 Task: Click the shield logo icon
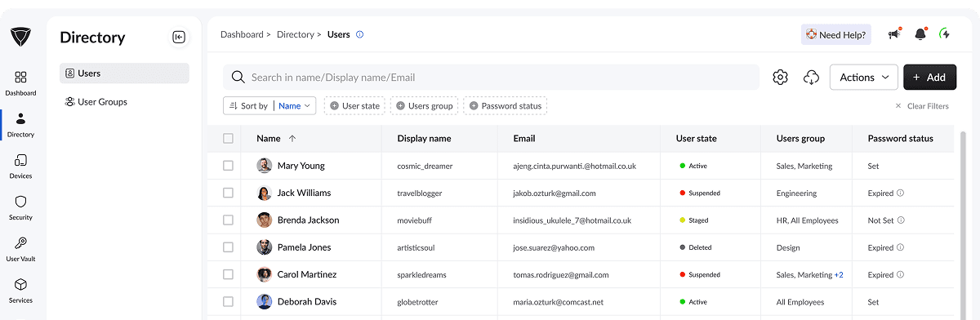(20, 38)
